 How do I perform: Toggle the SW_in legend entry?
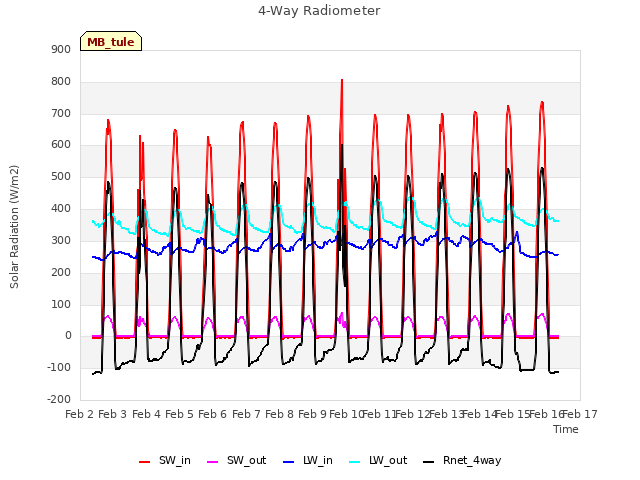pos(165,460)
